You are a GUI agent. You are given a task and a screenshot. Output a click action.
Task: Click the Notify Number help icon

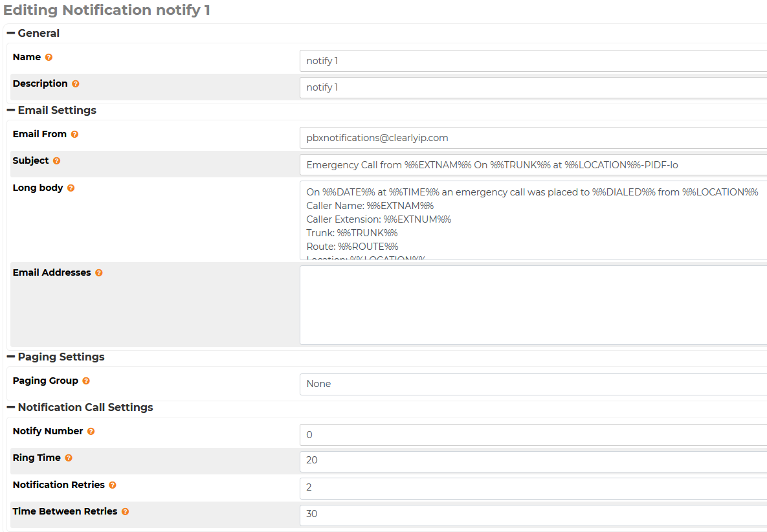tap(91, 432)
